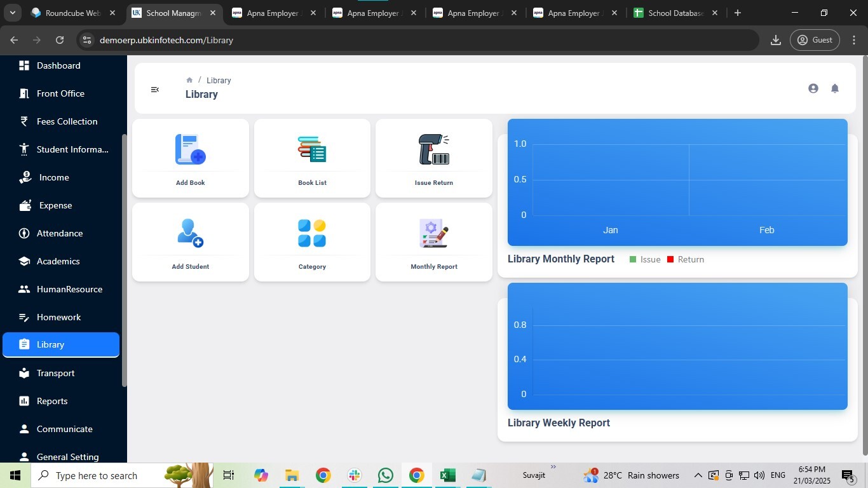The height and width of the screenshot is (488, 868).
Task: Click the Issue Return label
Action: [434, 182]
